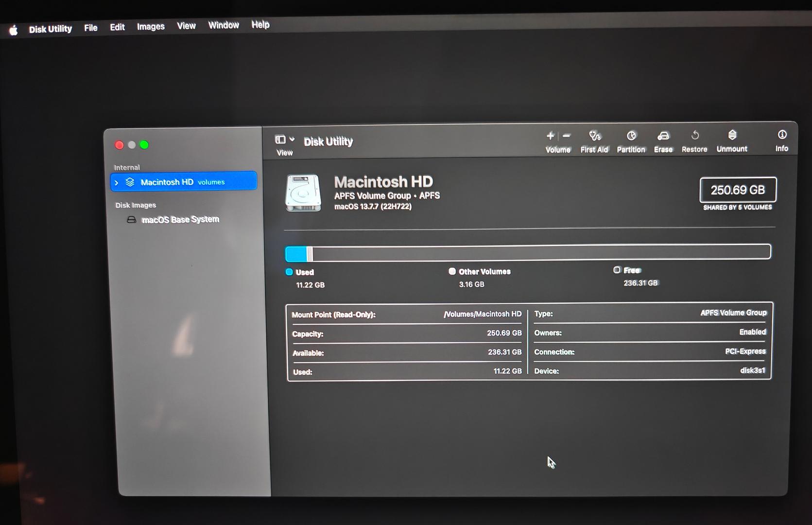Open the Apple menu

tap(14, 30)
